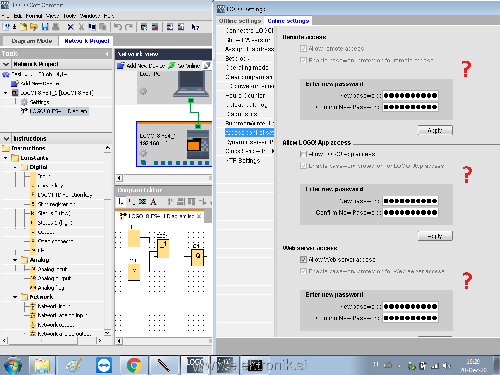Click the PC to LOGO! download icon
The width and height of the screenshot is (500, 375).
(x=170, y=27)
